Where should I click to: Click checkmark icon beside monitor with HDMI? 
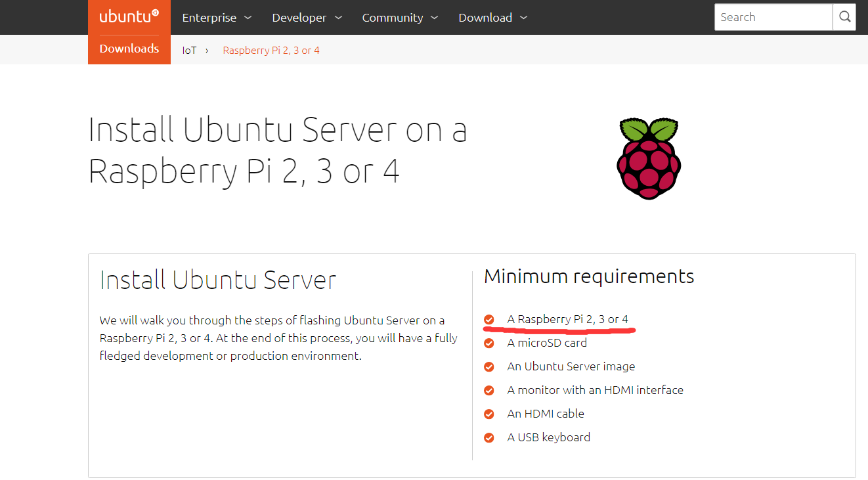(489, 391)
